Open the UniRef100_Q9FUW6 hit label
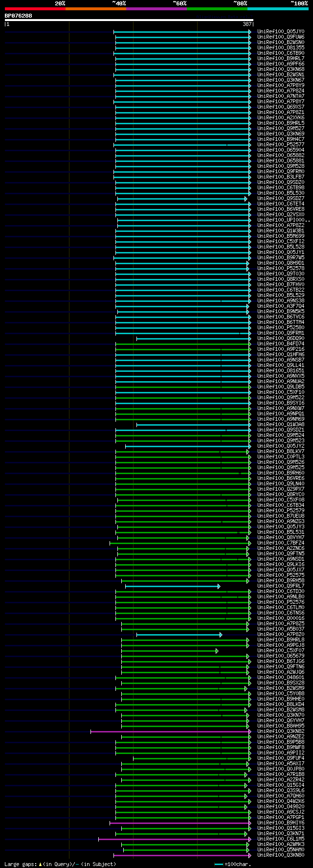 281,37
